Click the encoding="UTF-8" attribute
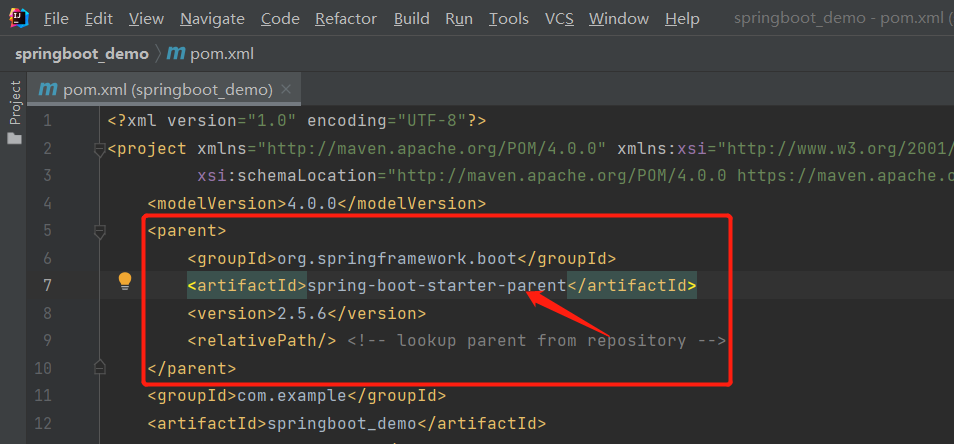954x444 pixels. (x=387, y=121)
